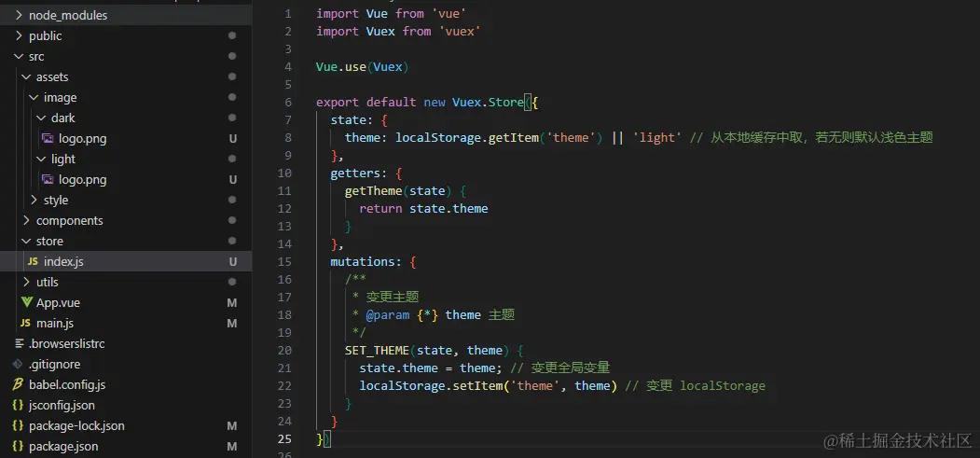Viewport: 980px width, 458px height.
Task: Select the dark folder label
Action: point(63,118)
